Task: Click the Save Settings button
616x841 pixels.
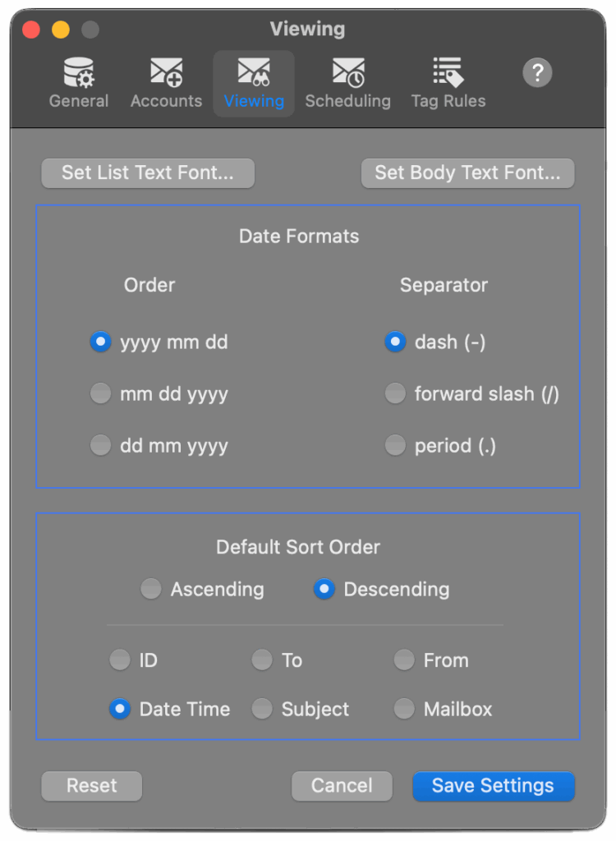Action: 493,786
